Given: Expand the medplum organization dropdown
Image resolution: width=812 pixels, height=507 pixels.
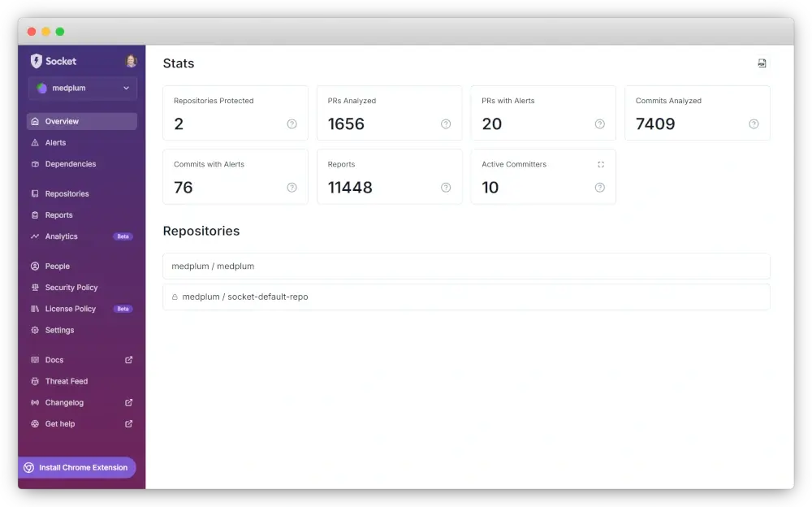Looking at the screenshot, I should 83,88.
